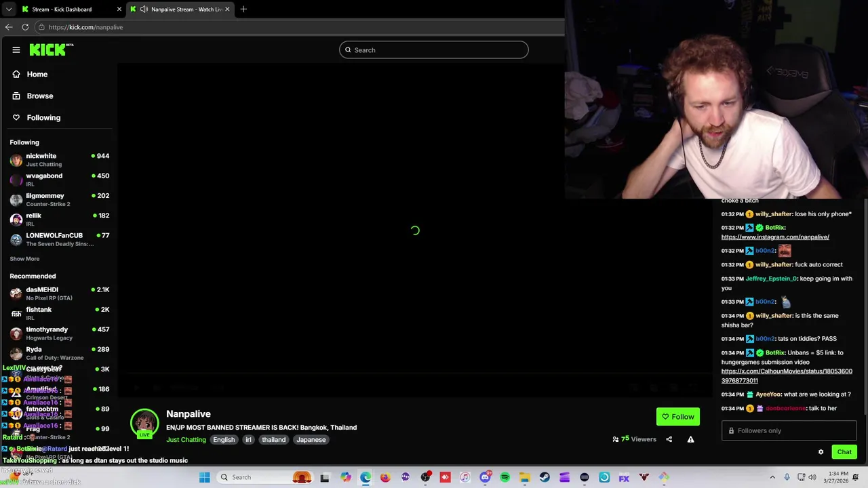Expand Show More under Following

point(24,258)
